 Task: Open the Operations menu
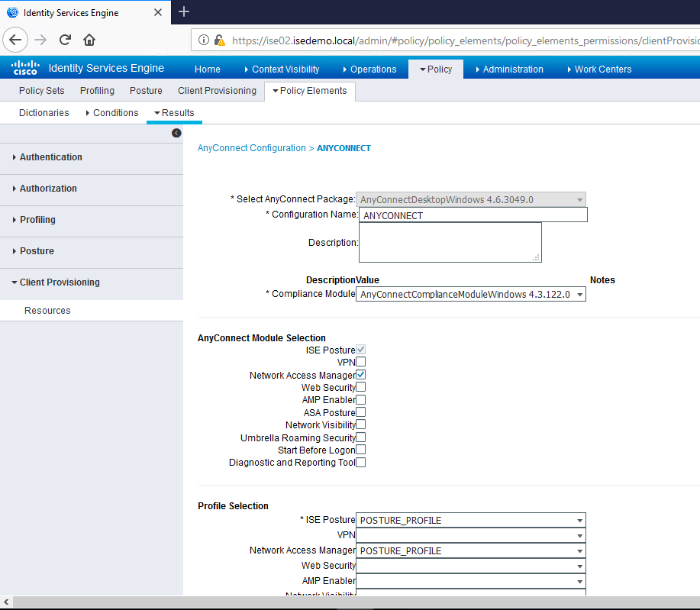[370, 69]
